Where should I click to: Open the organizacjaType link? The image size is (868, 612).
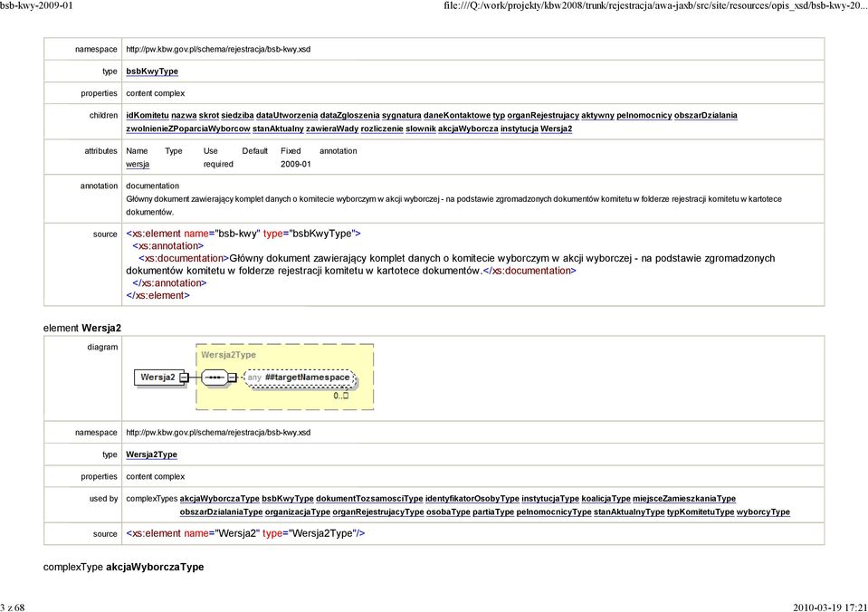(x=297, y=512)
